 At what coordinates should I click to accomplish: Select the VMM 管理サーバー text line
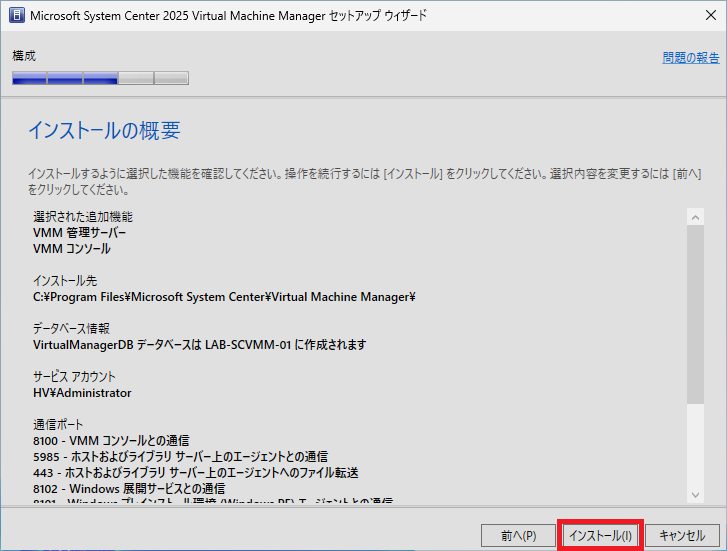(x=79, y=233)
